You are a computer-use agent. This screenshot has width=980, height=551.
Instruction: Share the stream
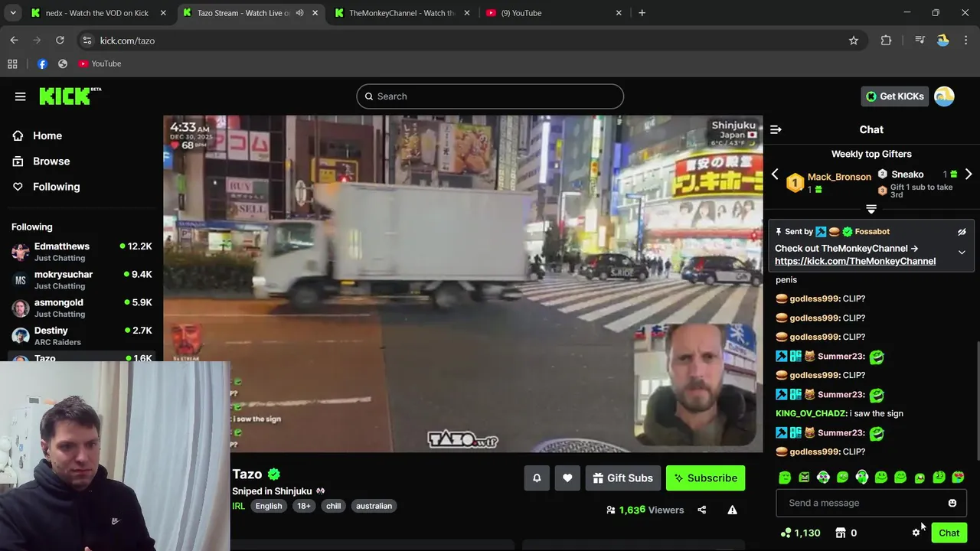tap(702, 510)
